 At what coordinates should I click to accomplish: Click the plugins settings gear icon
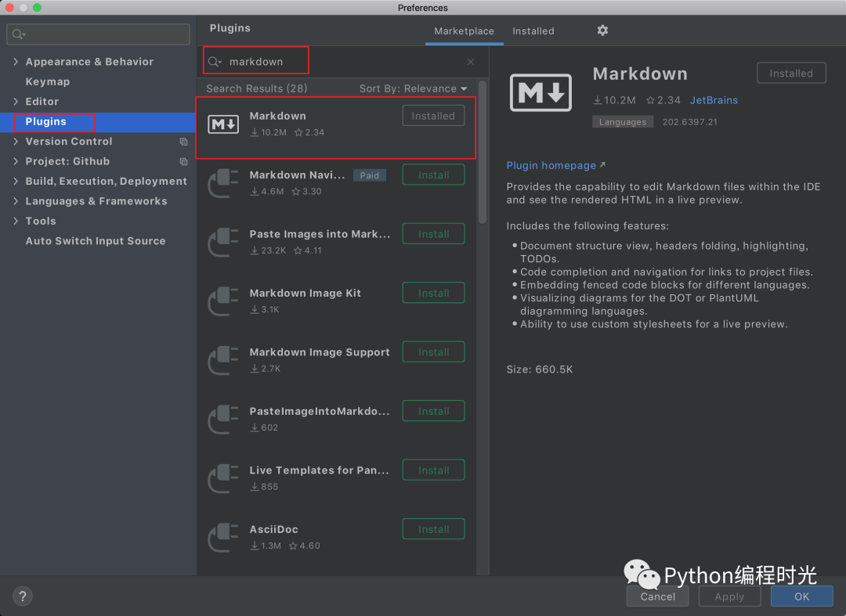click(x=602, y=31)
